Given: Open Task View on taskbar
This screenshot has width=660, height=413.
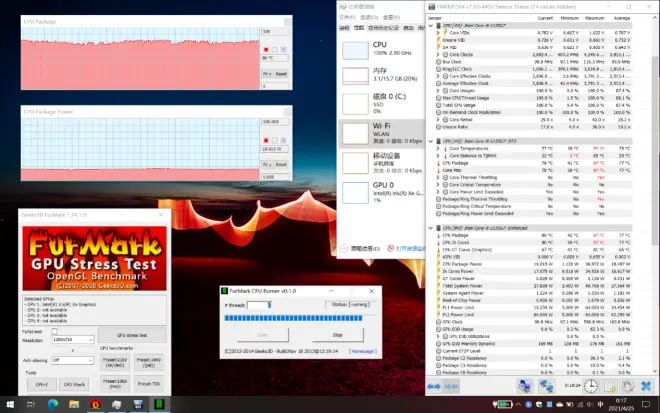Looking at the screenshot, I should 31,405.
